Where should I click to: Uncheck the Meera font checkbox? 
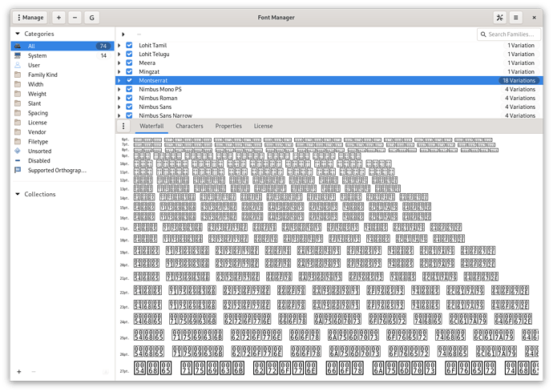[x=129, y=63]
